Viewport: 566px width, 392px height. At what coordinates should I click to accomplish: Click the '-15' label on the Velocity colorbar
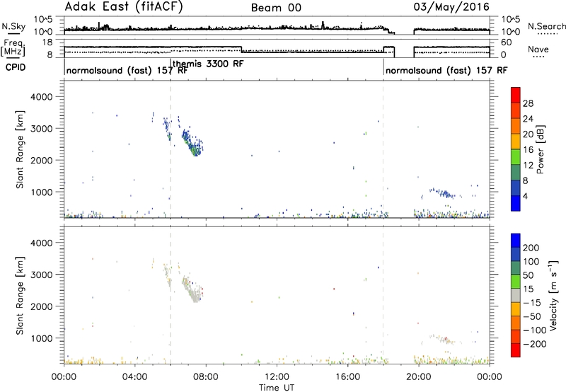pos(531,303)
